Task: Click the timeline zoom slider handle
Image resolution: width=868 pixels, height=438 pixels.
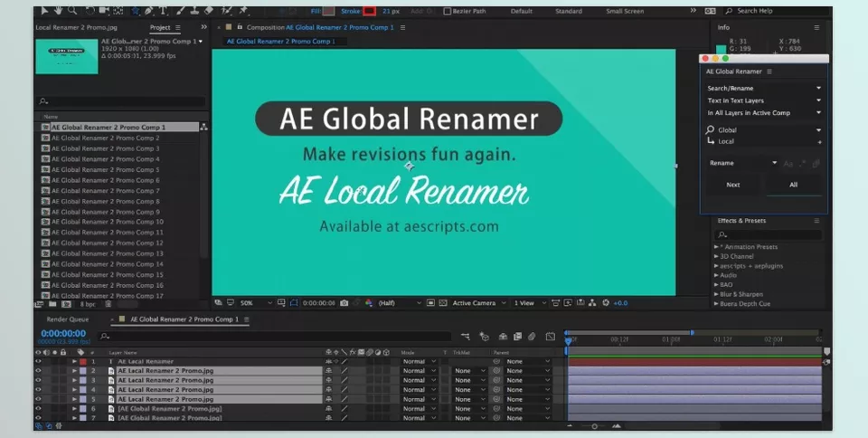Action: point(594,426)
